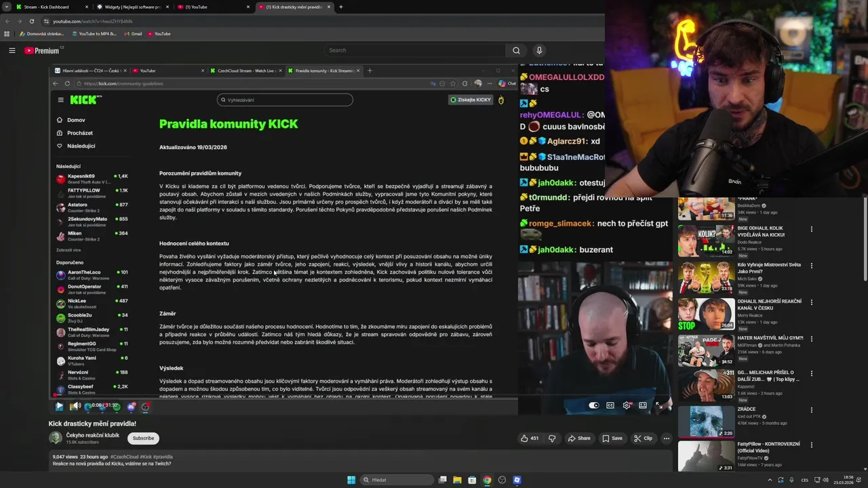Screen dimensions: 868x488
Task: Toggle closed captions CC button
Action: [610, 405]
